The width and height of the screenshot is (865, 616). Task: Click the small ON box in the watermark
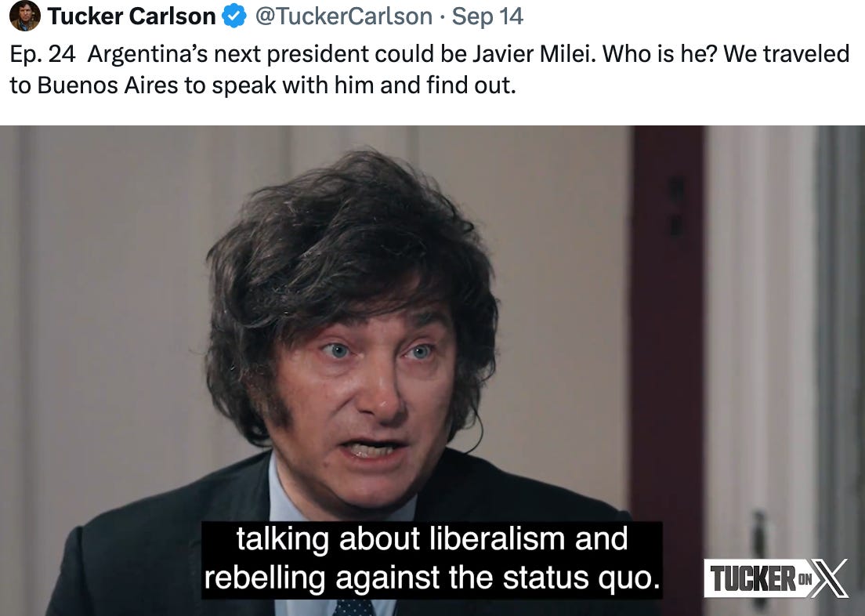[x=805, y=578]
